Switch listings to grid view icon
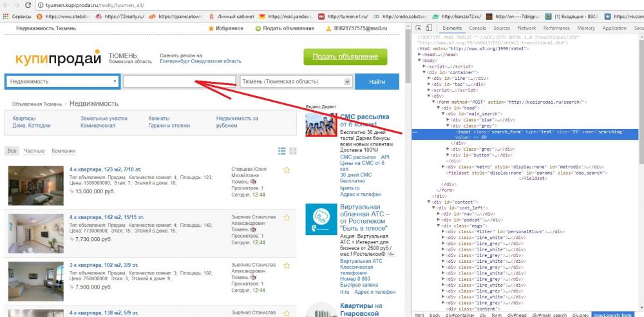The width and height of the screenshot is (644, 317). [x=293, y=151]
